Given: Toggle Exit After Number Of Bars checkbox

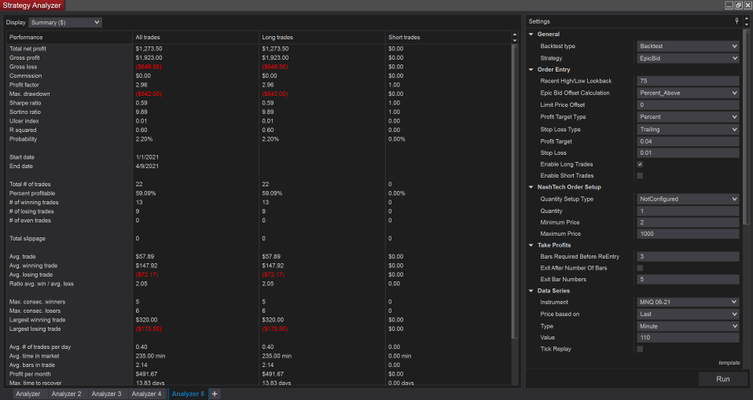Looking at the screenshot, I should point(640,268).
